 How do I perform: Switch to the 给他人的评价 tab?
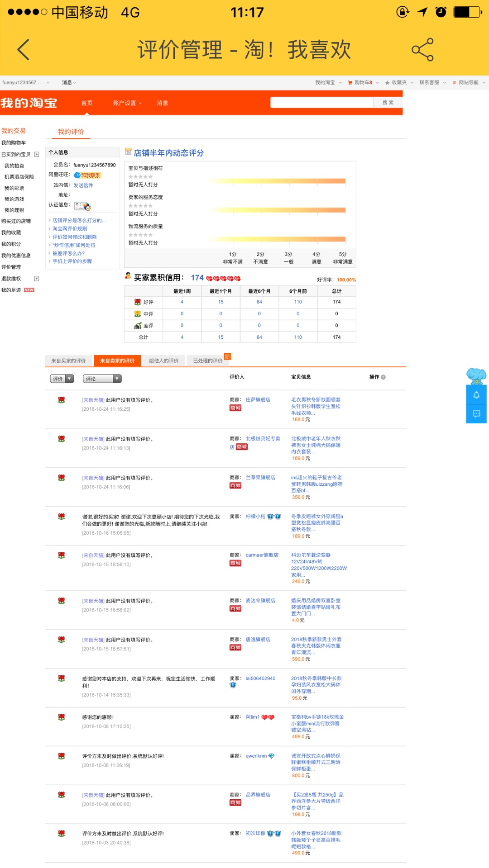(163, 360)
